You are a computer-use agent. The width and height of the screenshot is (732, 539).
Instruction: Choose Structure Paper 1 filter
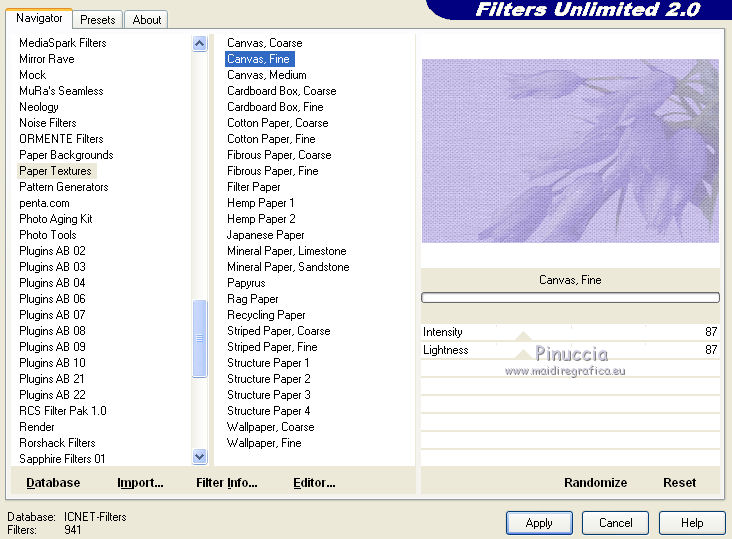click(x=268, y=363)
